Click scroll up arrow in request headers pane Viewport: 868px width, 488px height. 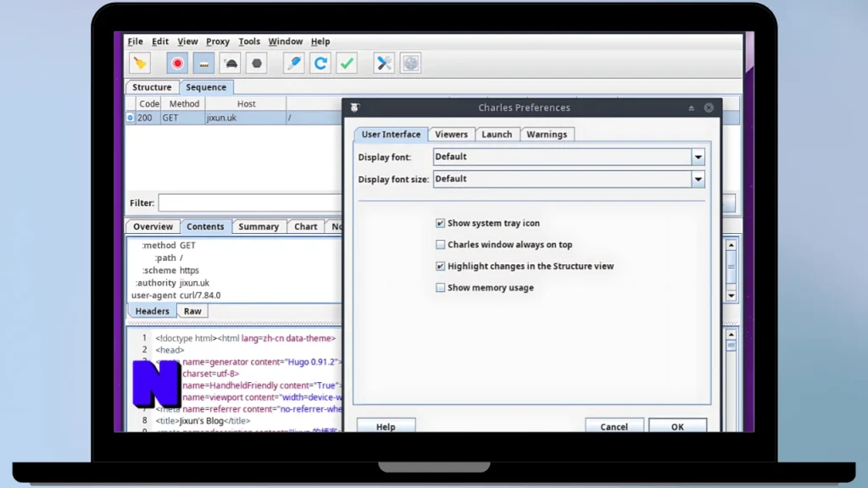click(x=732, y=245)
